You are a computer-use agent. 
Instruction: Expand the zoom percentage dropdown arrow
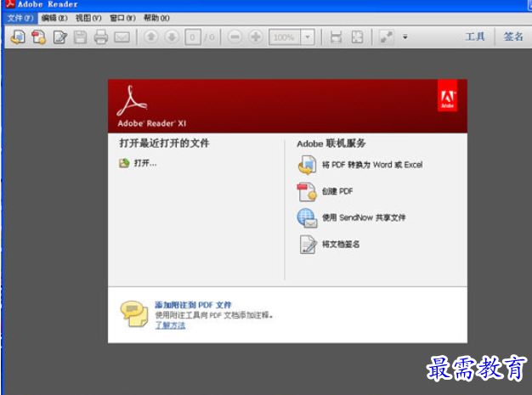click(308, 37)
